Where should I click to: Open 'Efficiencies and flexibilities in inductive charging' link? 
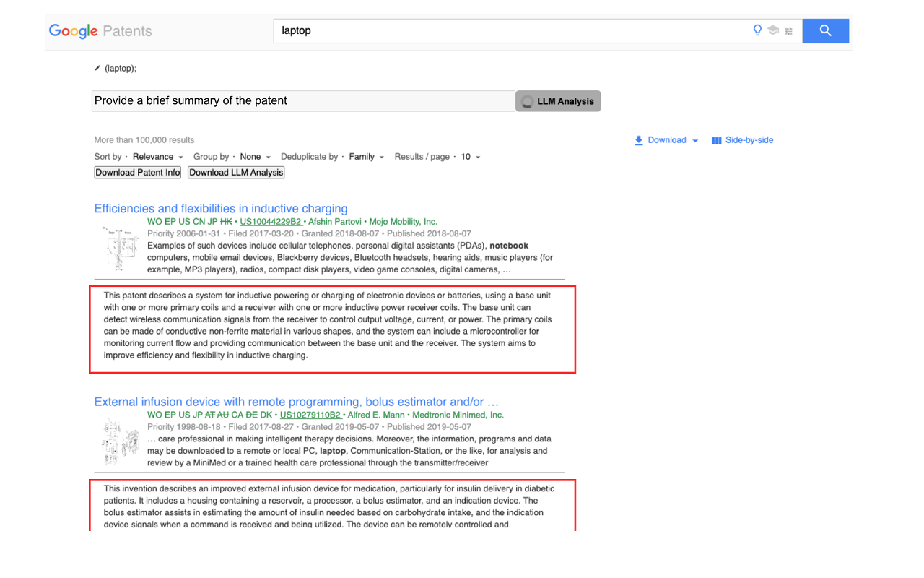(x=221, y=209)
